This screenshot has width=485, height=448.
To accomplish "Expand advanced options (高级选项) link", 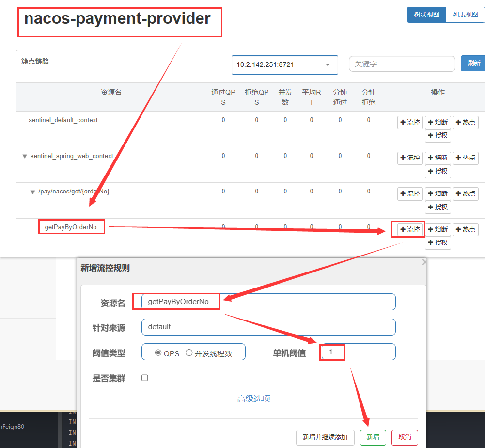I will pos(253,399).
